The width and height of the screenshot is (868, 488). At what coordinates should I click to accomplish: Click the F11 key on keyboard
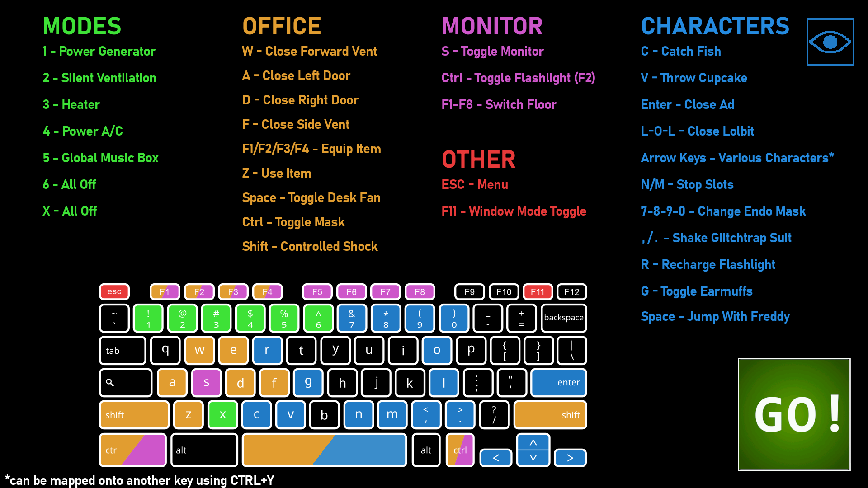[x=537, y=291]
